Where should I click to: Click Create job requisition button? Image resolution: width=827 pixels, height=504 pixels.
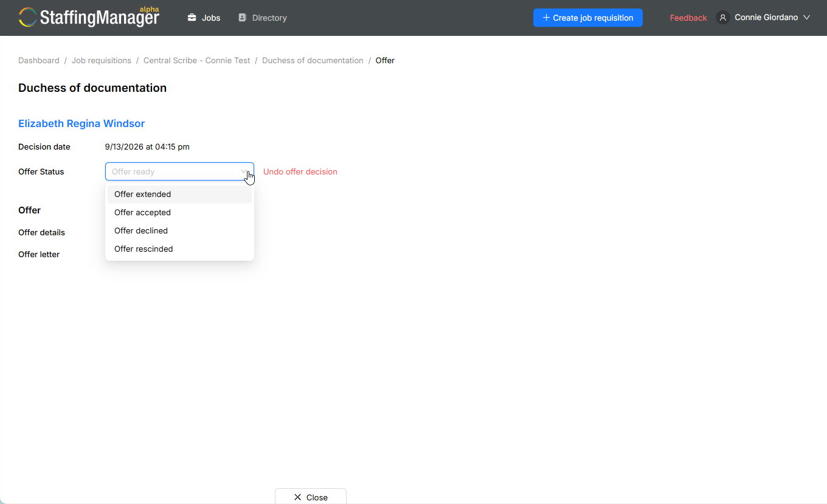tap(588, 18)
